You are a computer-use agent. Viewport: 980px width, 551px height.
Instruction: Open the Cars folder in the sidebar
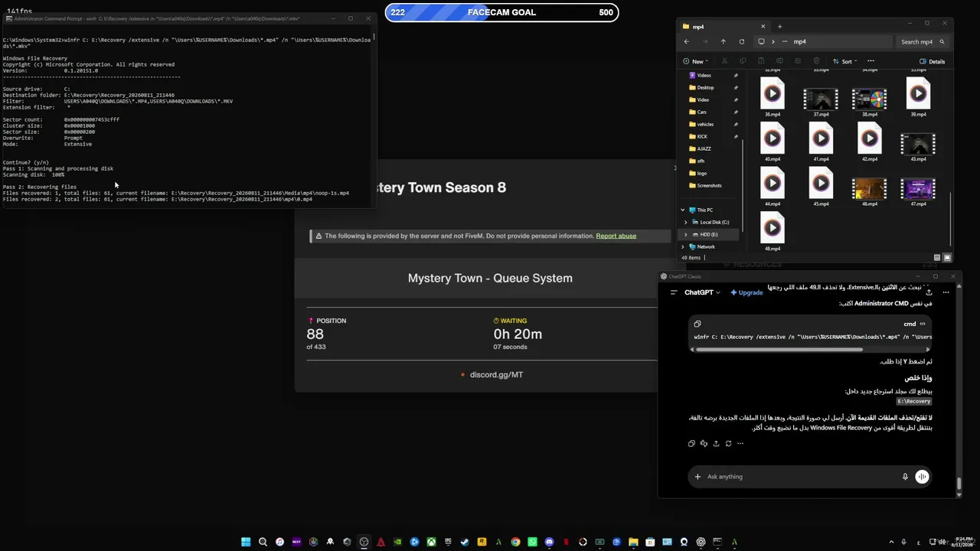pos(701,112)
